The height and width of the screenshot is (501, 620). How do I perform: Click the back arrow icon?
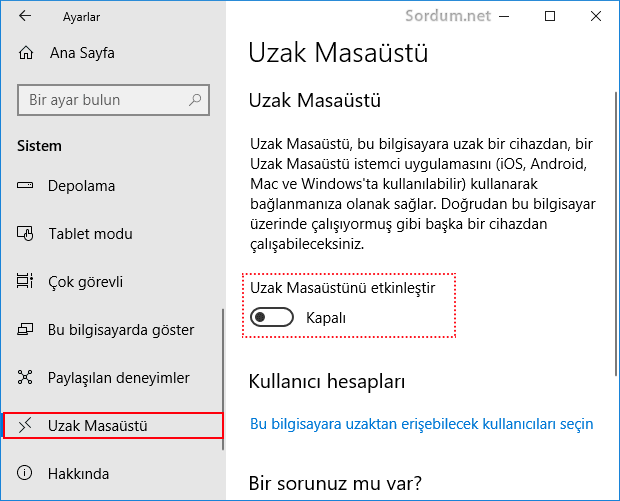pyautogui.click(x=25, y=16)
